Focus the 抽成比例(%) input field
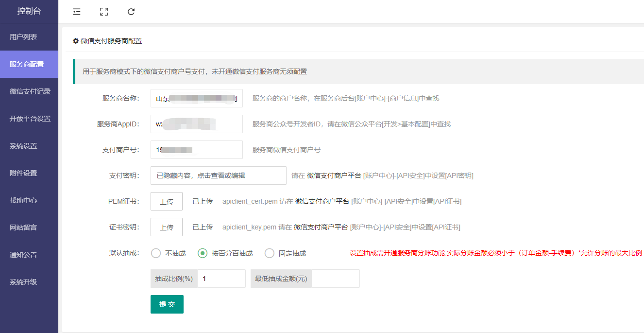644x333 pixels. [x=221, y=279]
